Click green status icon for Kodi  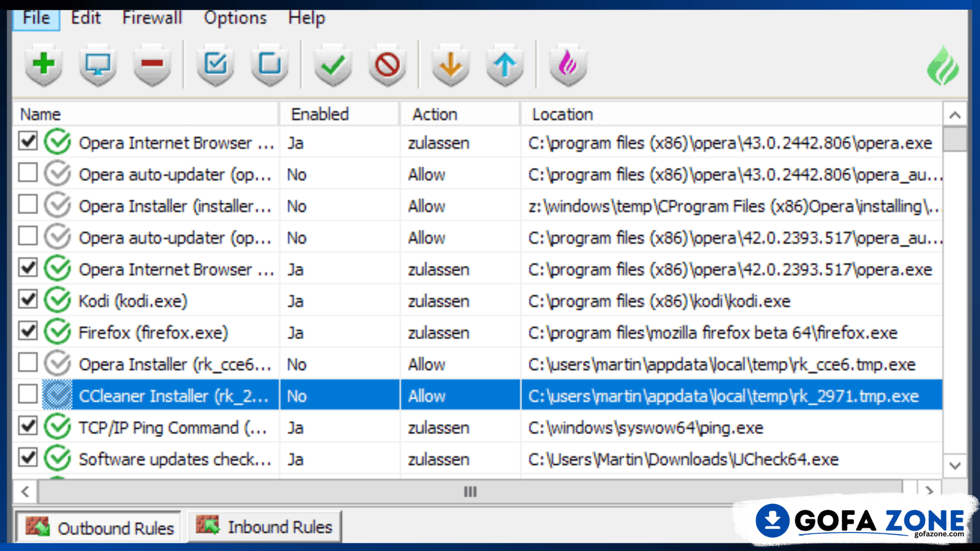click(x=58, y=300)
